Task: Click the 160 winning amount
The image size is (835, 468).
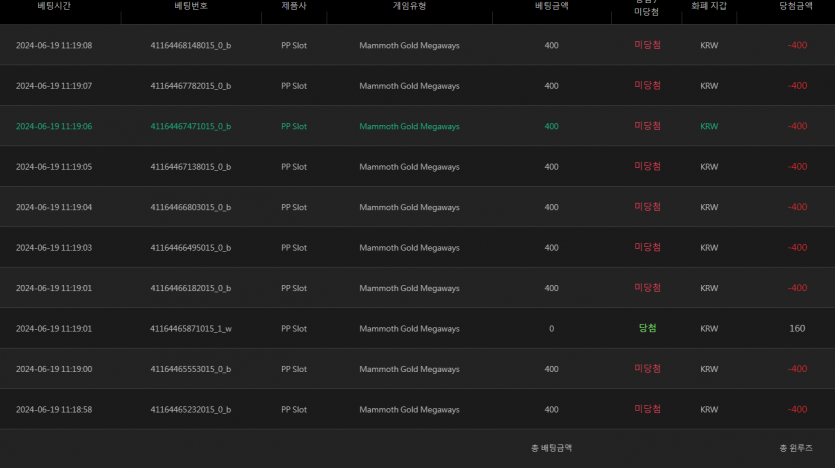Action: pos(797,329)
